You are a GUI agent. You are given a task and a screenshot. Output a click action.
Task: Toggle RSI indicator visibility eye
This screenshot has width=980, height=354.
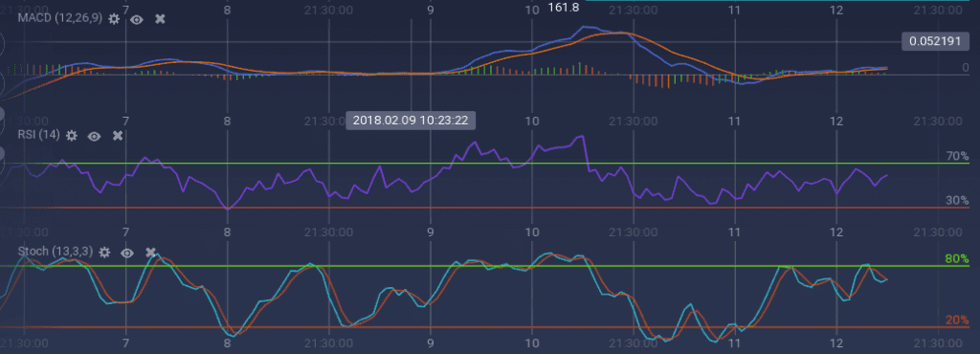coord(95,136)
